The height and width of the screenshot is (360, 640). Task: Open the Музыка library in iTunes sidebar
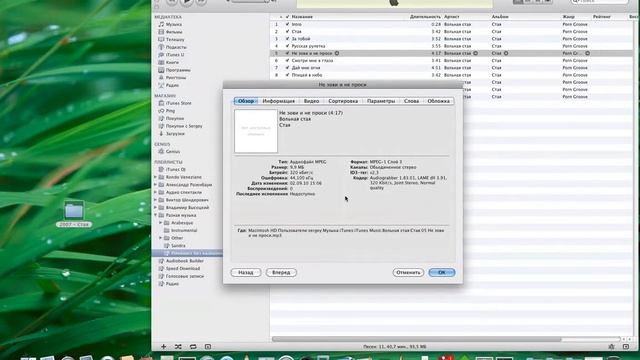pyautogui.click(x=173, y=24)
